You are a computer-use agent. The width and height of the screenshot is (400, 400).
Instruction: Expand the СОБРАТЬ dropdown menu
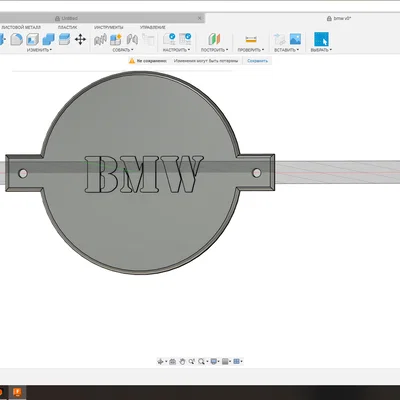(123, 50)
